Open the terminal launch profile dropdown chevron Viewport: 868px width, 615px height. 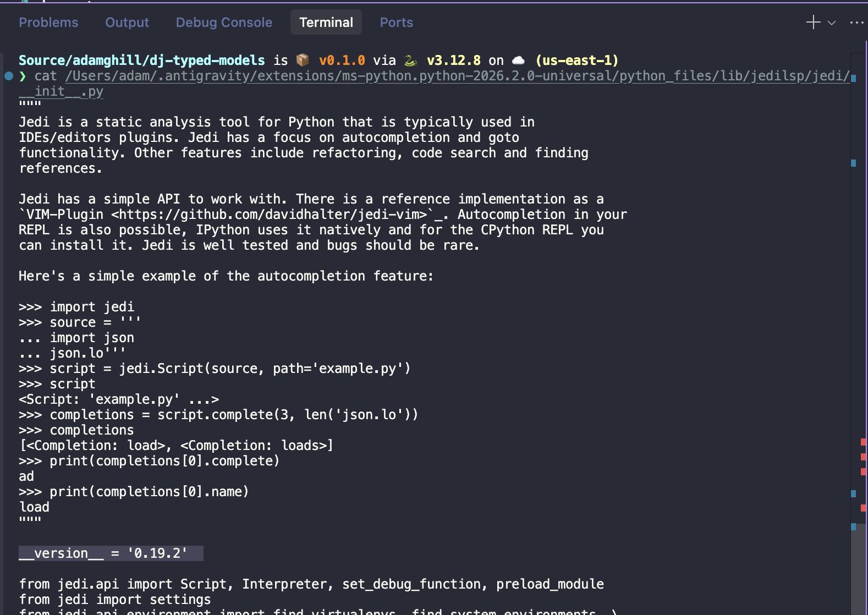832,23
